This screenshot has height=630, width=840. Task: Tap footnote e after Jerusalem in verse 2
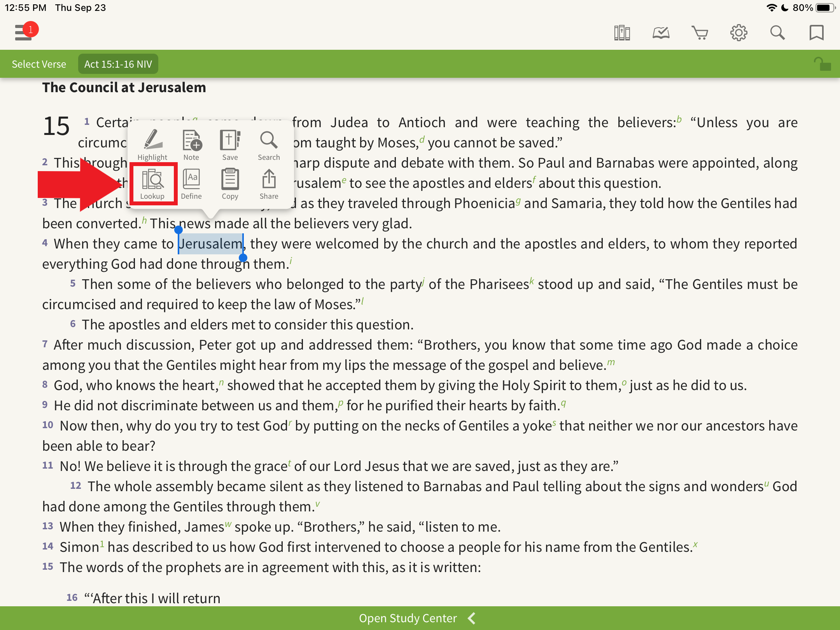point(344,180)
